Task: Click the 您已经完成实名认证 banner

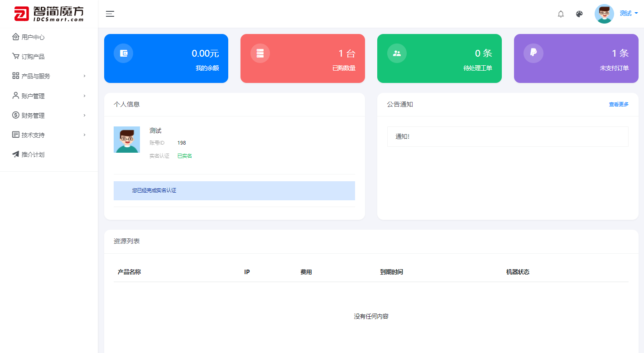Action: tap(234, 191)
